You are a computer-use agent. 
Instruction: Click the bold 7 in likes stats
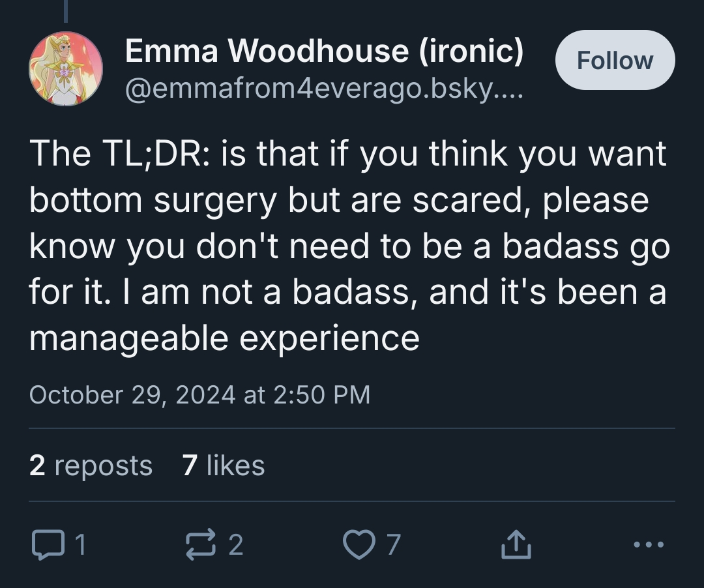(x=190, y=465)
